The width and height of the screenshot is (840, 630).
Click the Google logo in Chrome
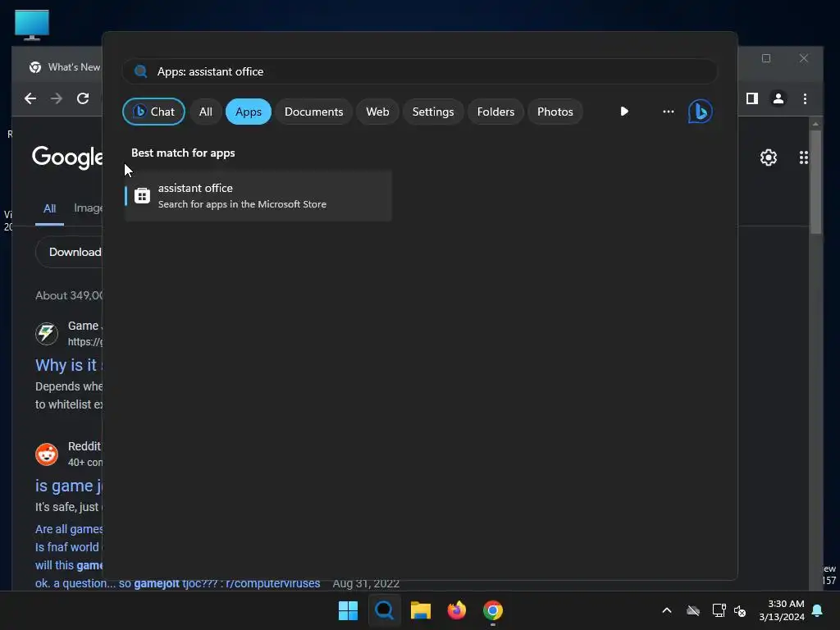tap(67, 157)
